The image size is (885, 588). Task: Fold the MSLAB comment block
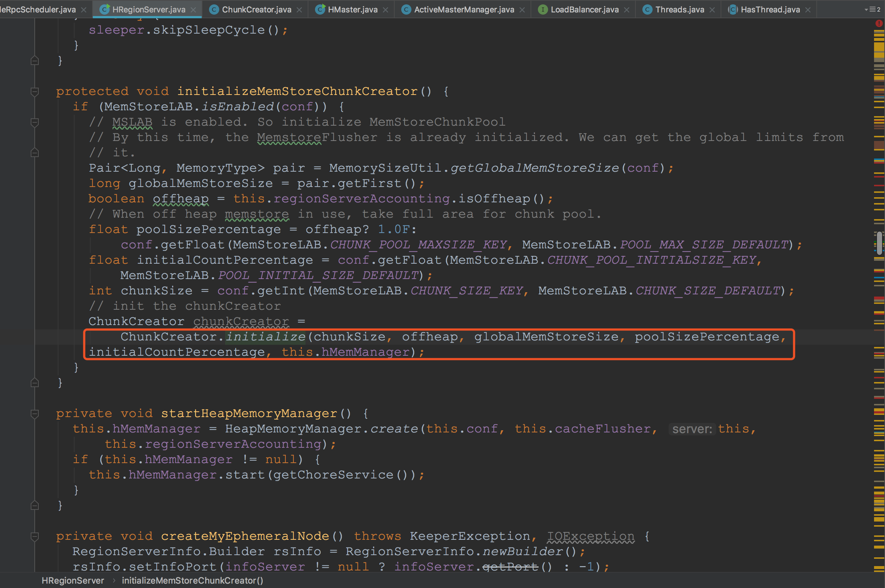coord(34,122)
